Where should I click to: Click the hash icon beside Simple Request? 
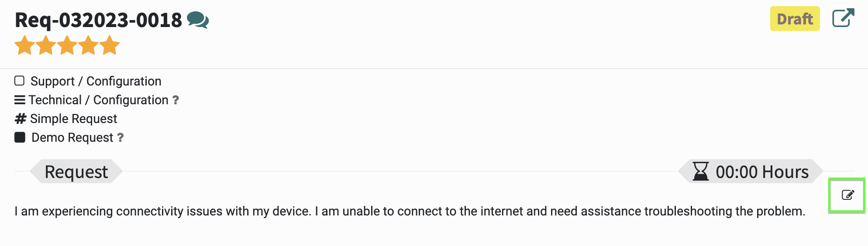click(21, 119)
